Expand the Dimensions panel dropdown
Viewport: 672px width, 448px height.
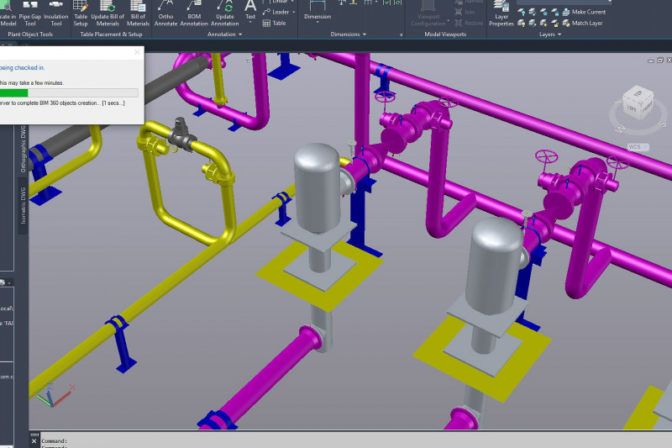[366, 34]
